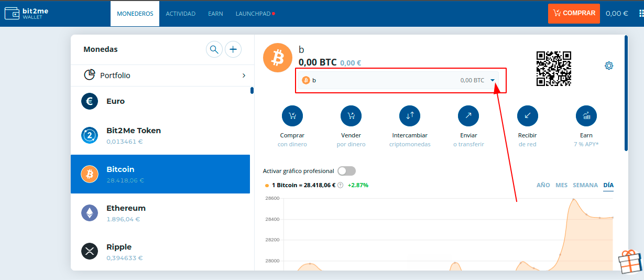644x280 pixels.
Task: Click the 0,00 BTC balance text
Action: (x=317, y=62)
